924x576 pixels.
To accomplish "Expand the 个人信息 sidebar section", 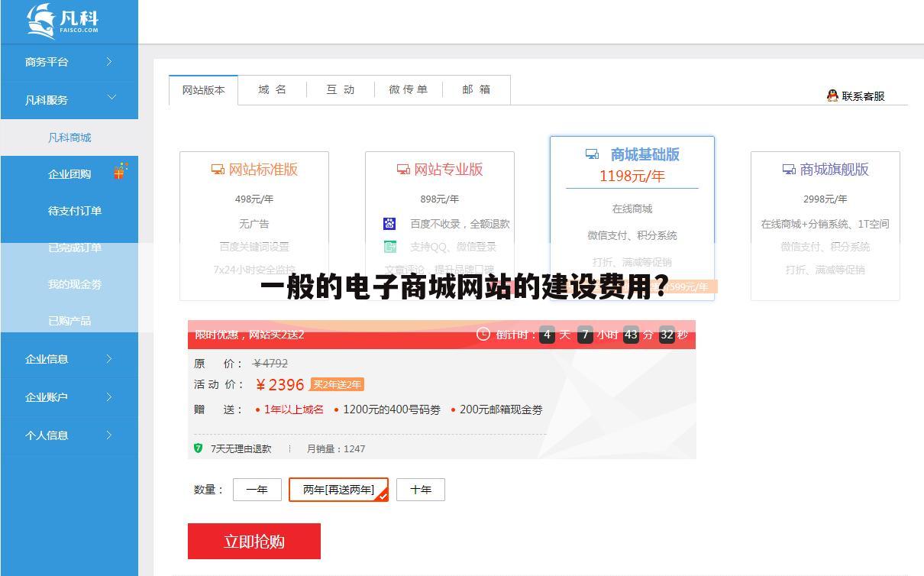I will click(x=69, y=435).
